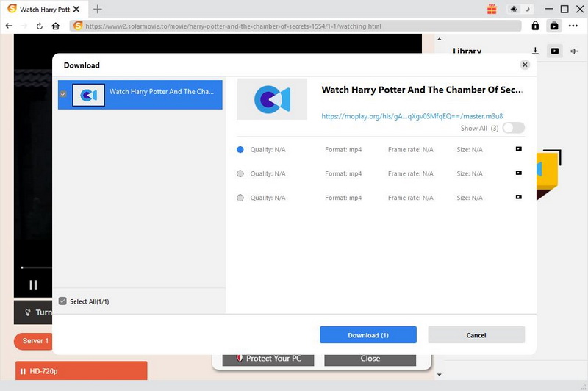Click the Format: mp4 text in first row
Screen dimensions: 588x391
343,150
